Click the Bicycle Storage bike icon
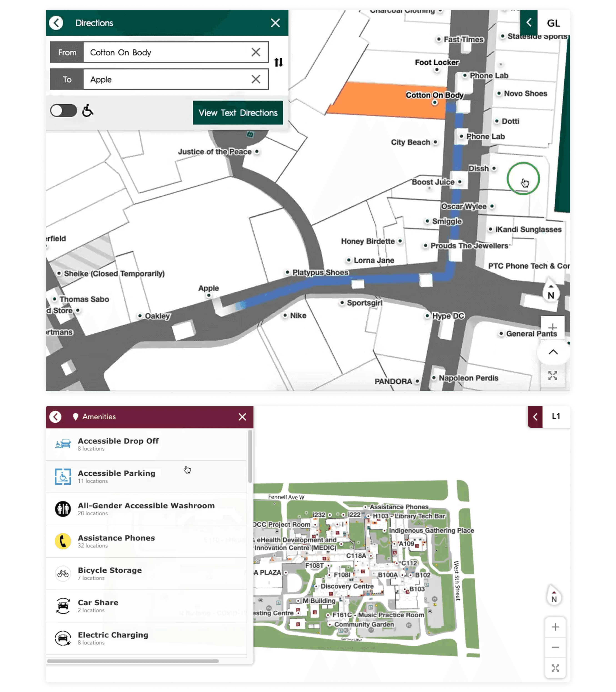Screen dimensions: 616x692 [x=63, y=574]
